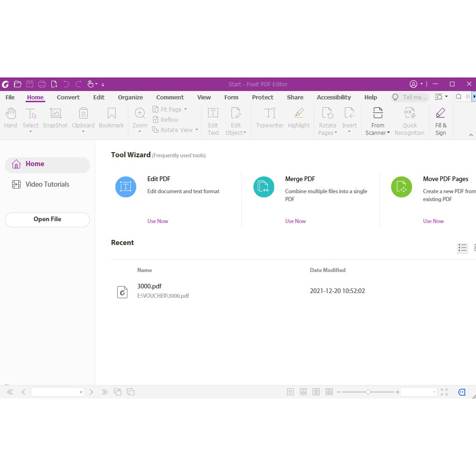Open the Typewriter tool
476x476 pixels.
tap(269, 119)
